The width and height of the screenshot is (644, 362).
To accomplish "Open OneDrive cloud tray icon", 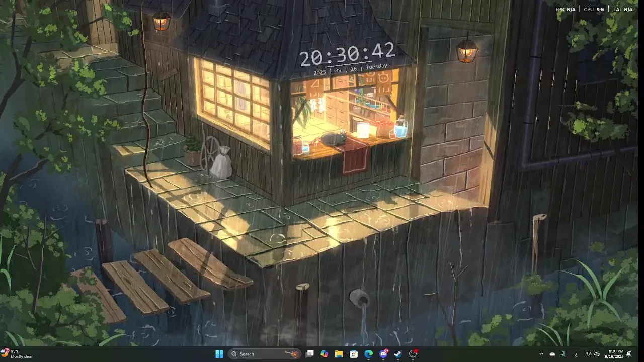I will (x=552, y=354).
